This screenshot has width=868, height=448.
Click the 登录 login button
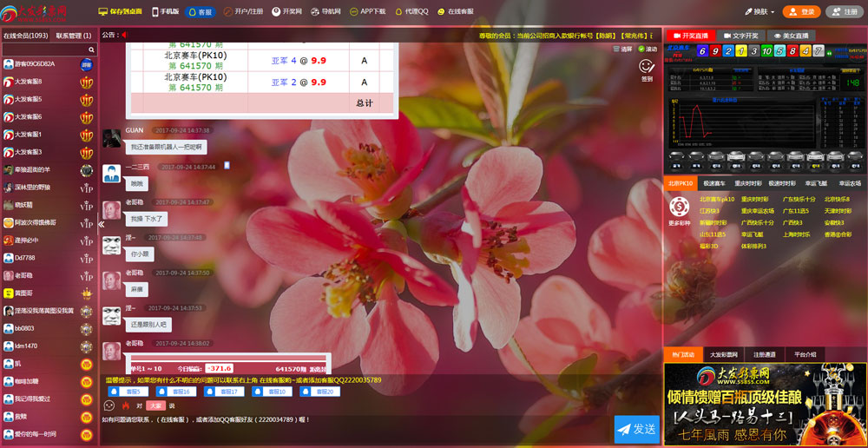pos(800,12)
